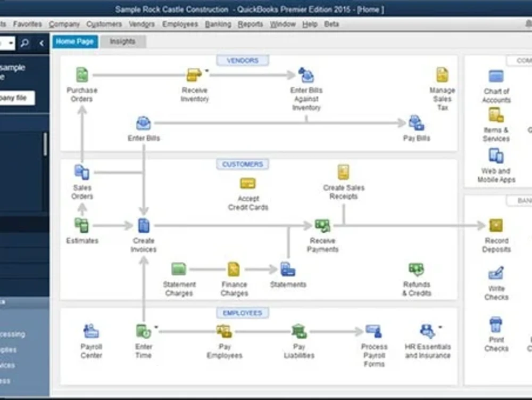This screenshot has height=400, width=532.
Task: Click Create Invoices icon
Action: coord(144,225)
